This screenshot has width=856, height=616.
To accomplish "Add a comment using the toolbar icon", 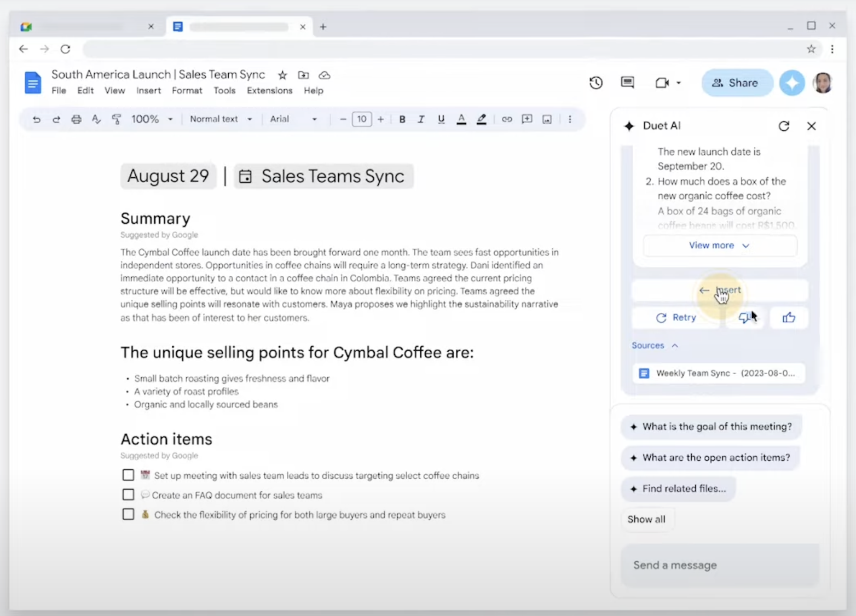I will pyautogui.click(x=527, y=119).
